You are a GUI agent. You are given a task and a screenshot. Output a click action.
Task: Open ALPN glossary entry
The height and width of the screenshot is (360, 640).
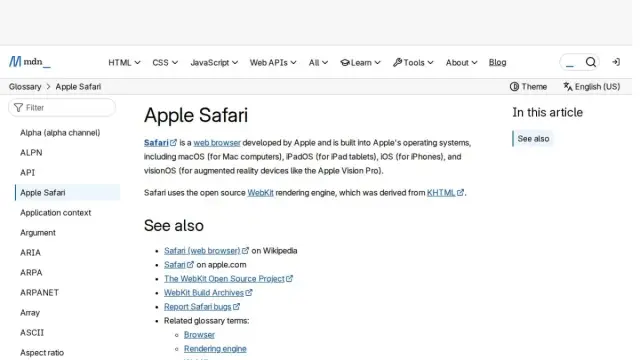coord(31,153)
